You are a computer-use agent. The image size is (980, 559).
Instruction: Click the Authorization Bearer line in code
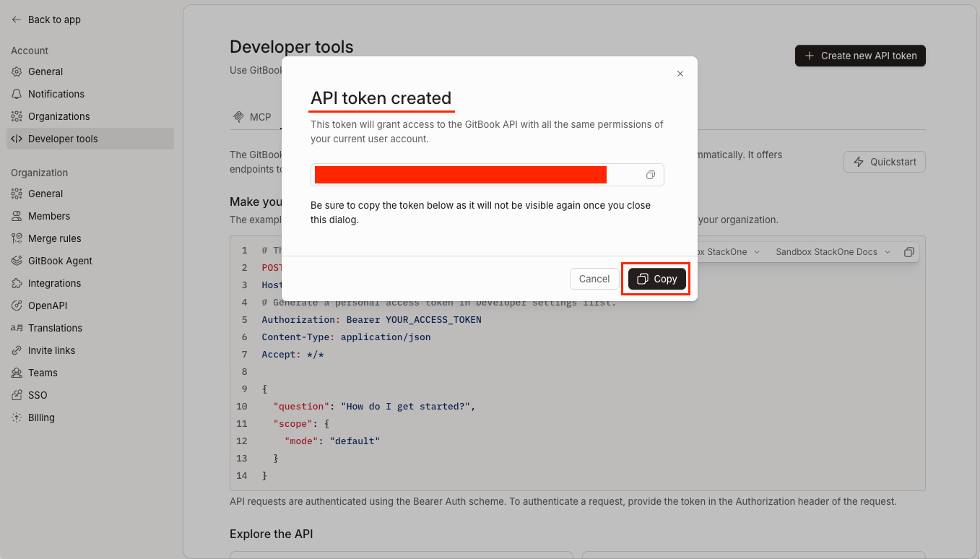tap(371, 319)
